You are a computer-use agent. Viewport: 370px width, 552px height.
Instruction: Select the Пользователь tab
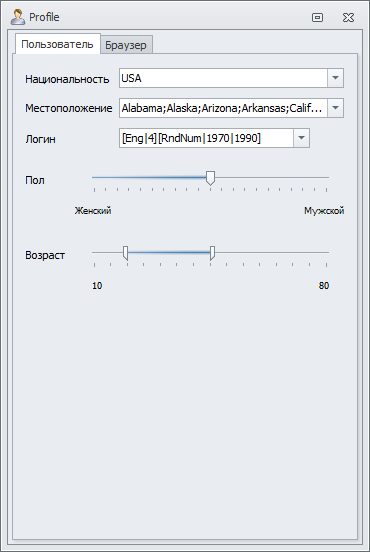pos(57,44)
